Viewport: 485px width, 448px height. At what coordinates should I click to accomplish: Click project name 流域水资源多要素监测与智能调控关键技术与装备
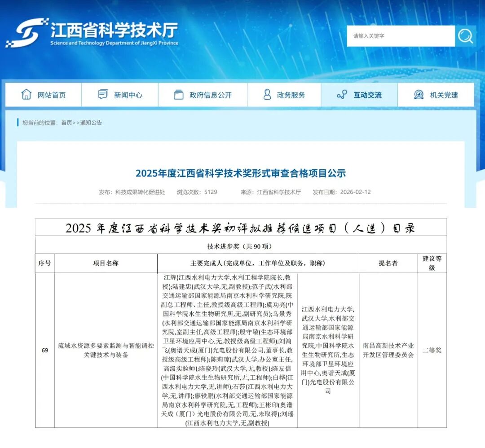[x=106, y=350]
